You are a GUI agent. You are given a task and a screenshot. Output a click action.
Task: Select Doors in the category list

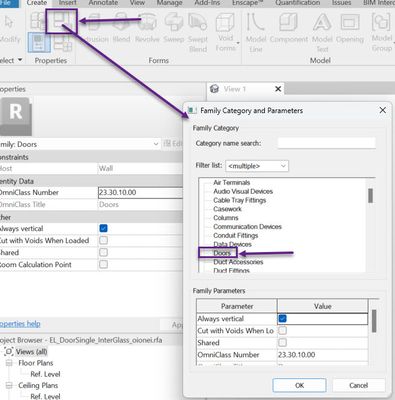[x=222, y=253]
